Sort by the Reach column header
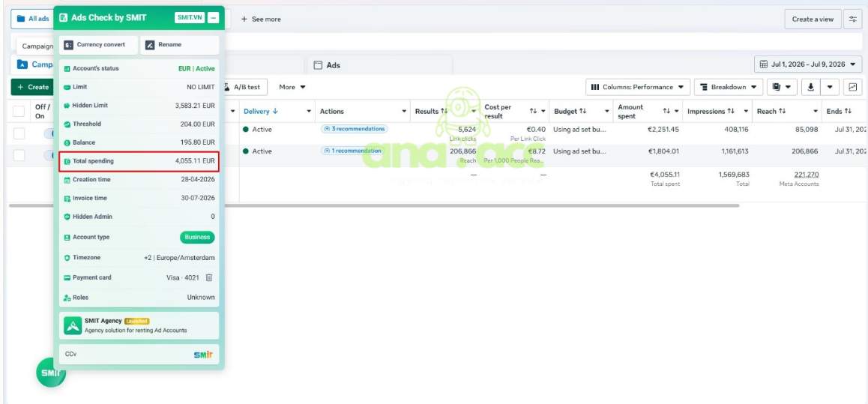 tap(771, 111)
